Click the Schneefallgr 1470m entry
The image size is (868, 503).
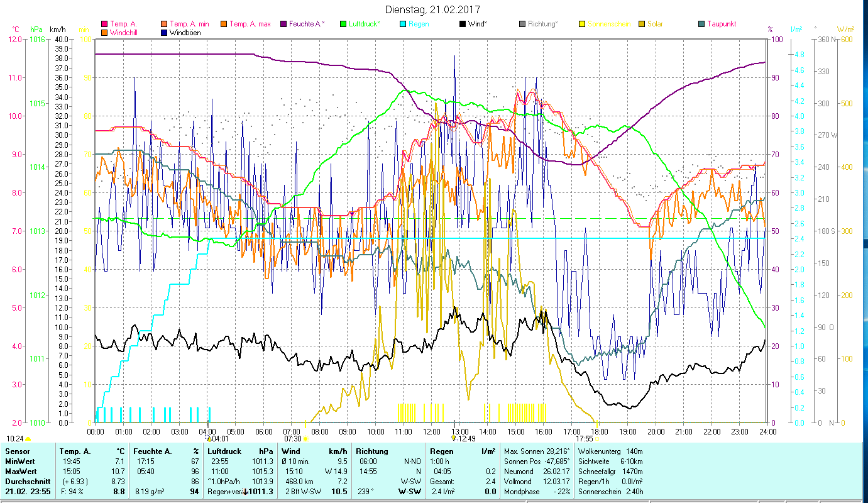point(610,472)
